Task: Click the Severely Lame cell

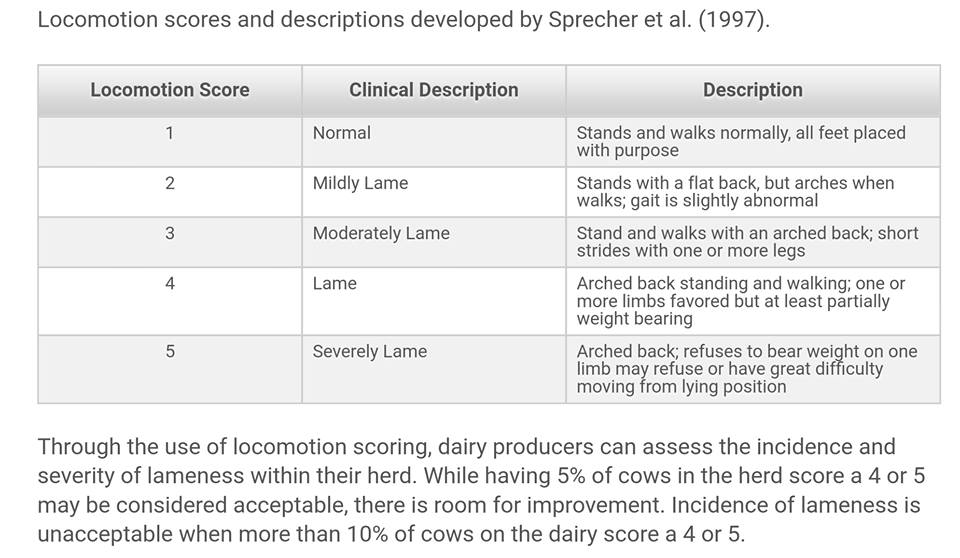Action: point(433,369)
